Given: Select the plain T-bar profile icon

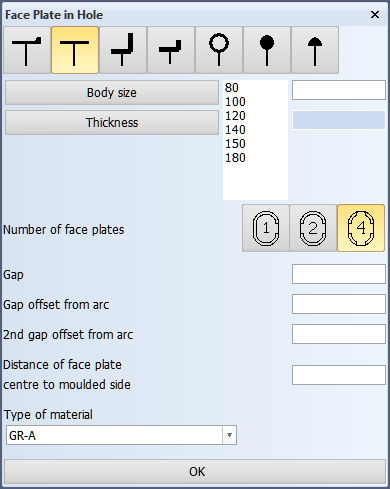Looking at the screenshot, I should [75, 50].
